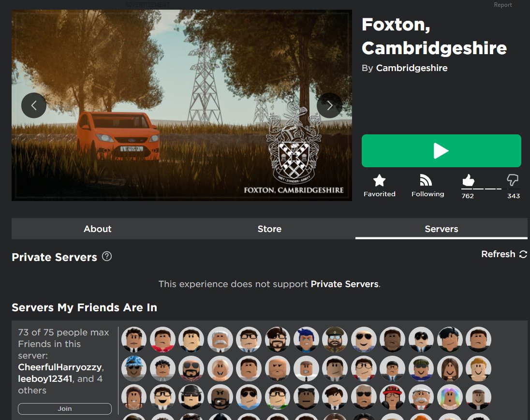
Task: Open leeboy12341 friend profile
Action: [x=45, y=379]
